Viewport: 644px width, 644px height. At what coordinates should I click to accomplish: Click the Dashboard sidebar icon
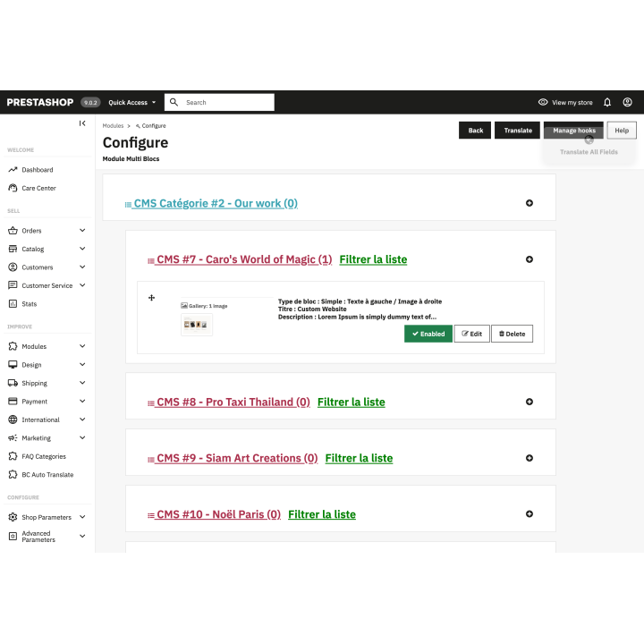tap(13, 170)
